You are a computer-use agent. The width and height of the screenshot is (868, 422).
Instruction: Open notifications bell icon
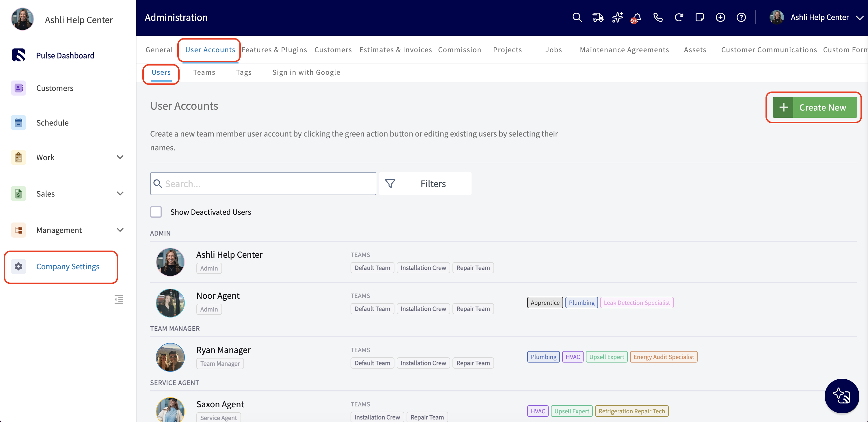pos(637,18)
